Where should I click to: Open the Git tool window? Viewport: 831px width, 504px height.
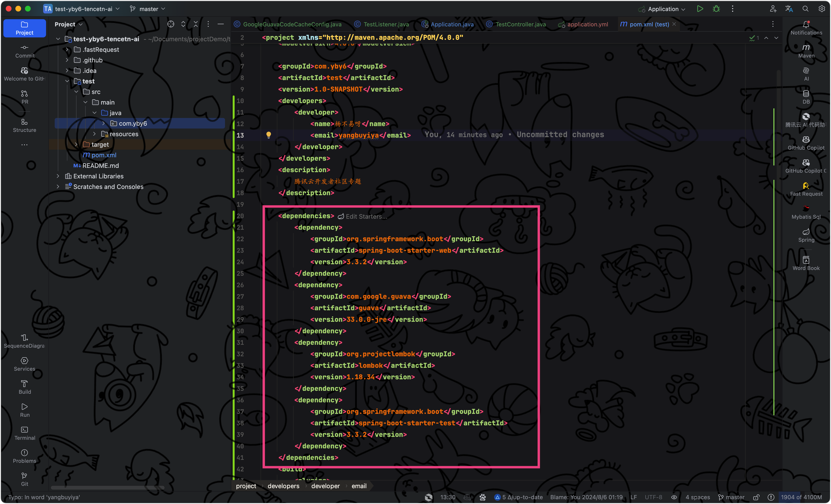tap(25, 479)
